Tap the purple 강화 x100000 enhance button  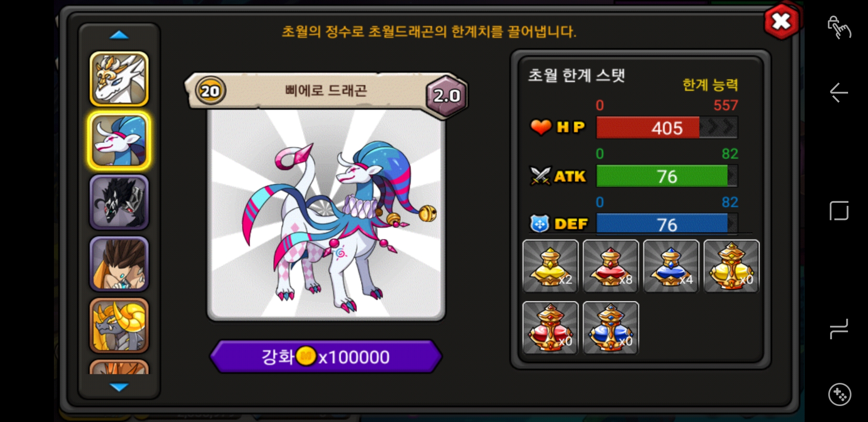pyautogui.click(x=326, y=357)
